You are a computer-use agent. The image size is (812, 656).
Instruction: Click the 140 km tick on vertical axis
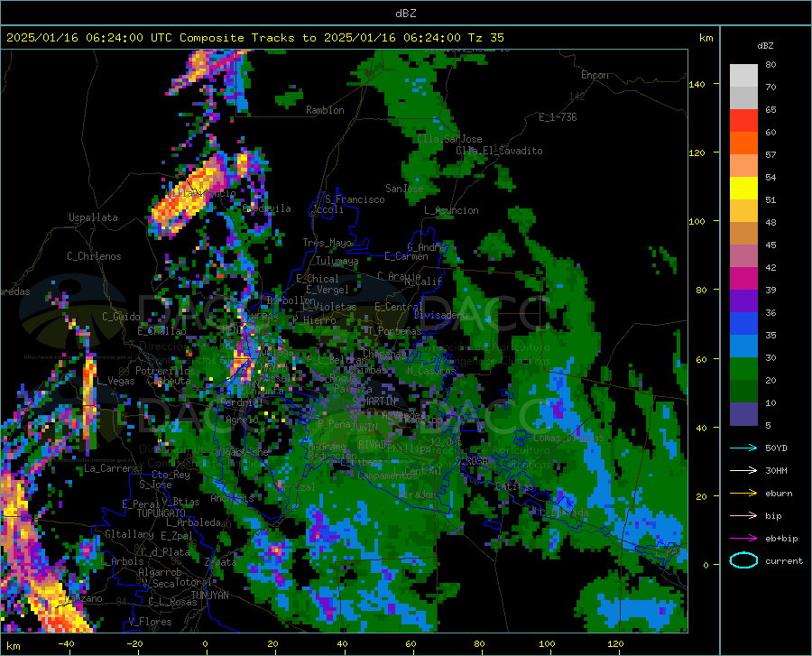pos(697,84)
